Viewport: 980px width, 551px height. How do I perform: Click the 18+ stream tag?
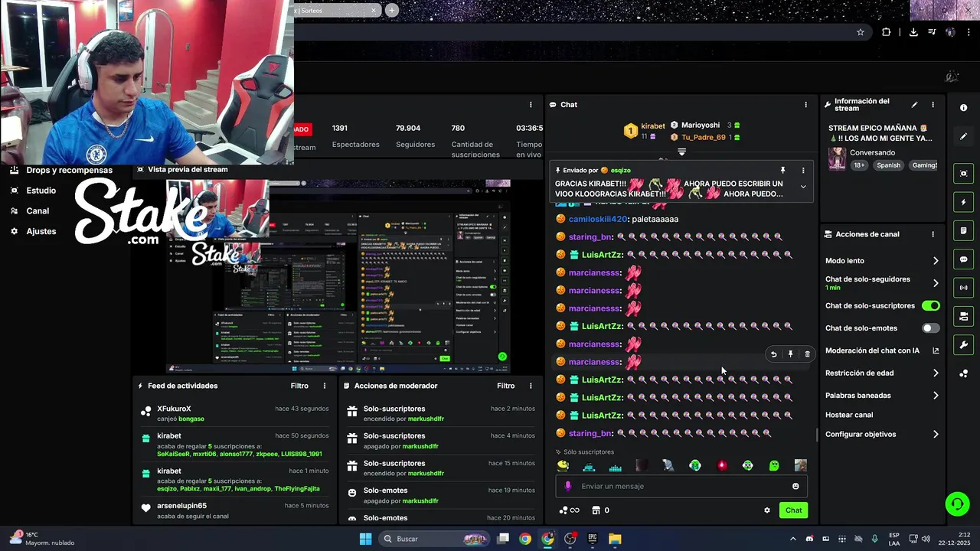click(859, 165)
